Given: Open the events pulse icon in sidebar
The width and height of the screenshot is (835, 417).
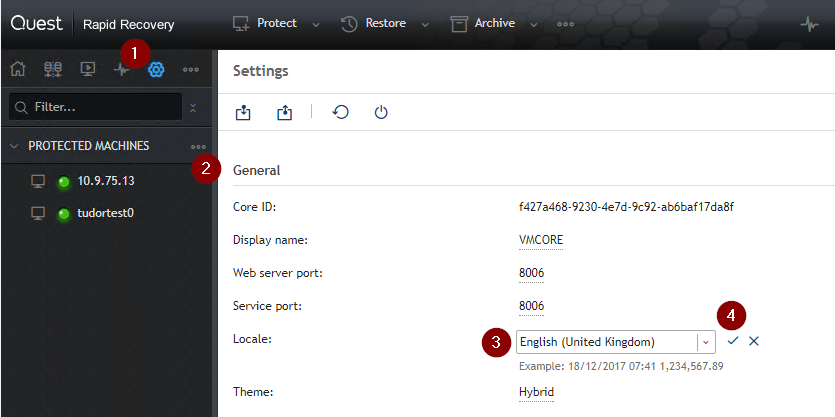Looking at the screenshot, I should [x=122, y=70].
